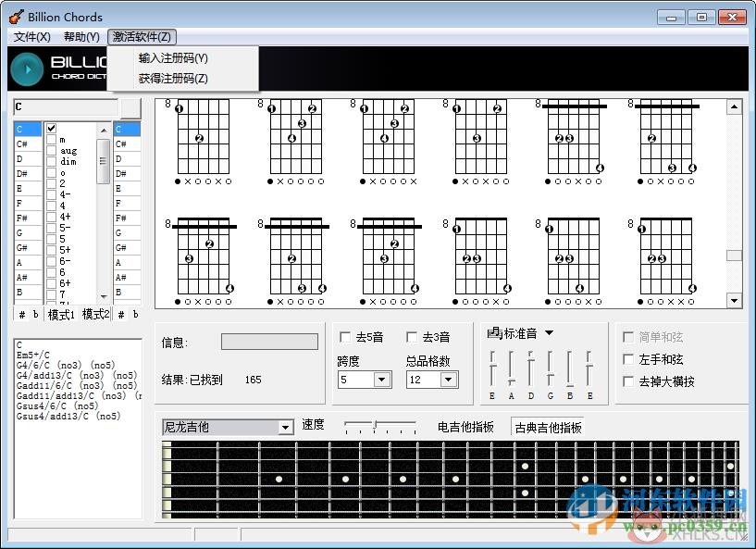Check the 'm' minor chord type box
This screenshot has width=756, height=549.
(x=52, y=140)
